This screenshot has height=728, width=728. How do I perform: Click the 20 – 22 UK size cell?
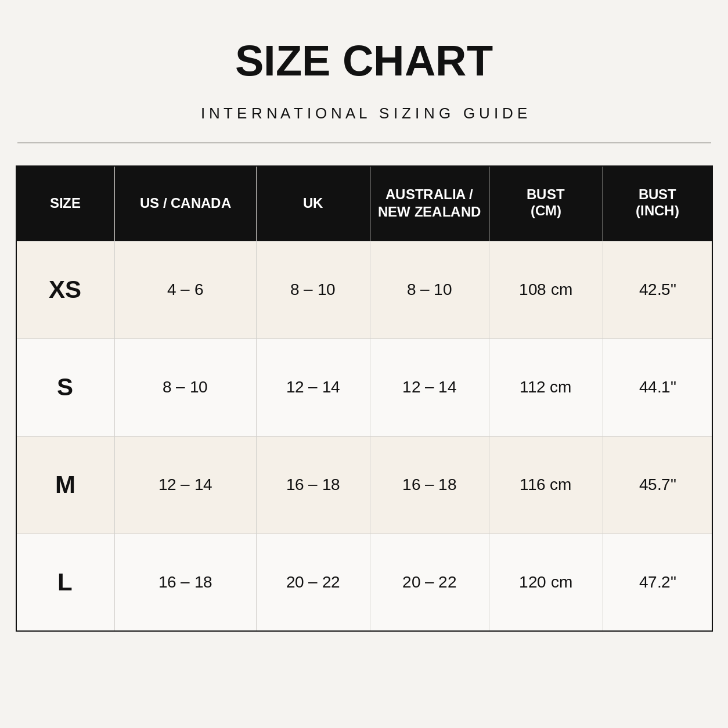tap(313, 582)
